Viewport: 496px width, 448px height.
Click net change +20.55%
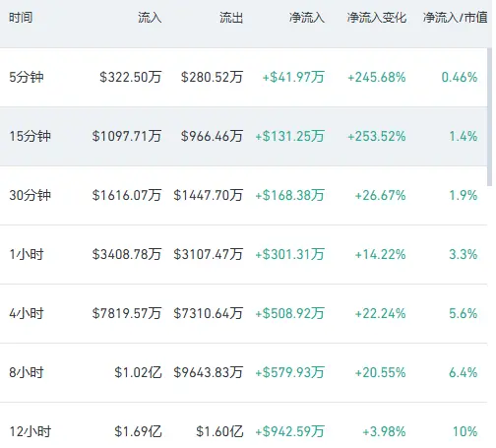click(x=380, y=372)
